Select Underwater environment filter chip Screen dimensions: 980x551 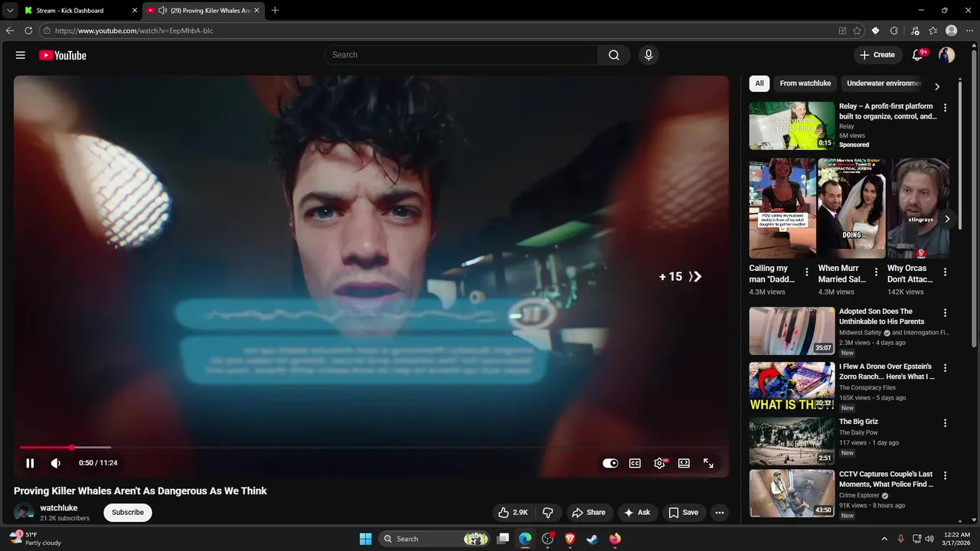point(884,83)
